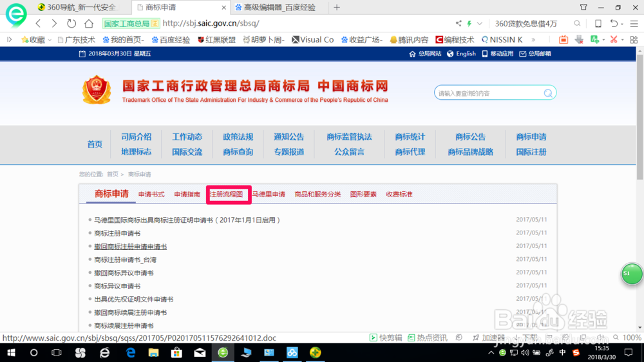This screenshot has height=362, width=644.
Task: Click the extensions grid icon
Action: click(634, 39)
